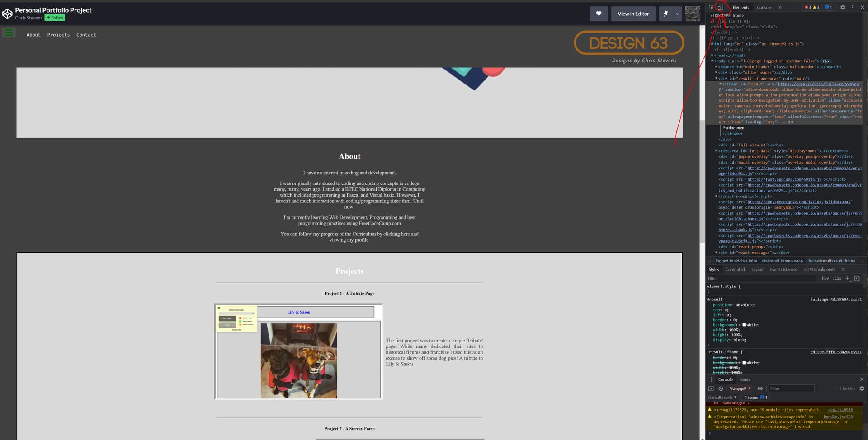Collapse the iframe#result node
The image size is (868, 440).
pyautogui.click(x=721, y=84)
